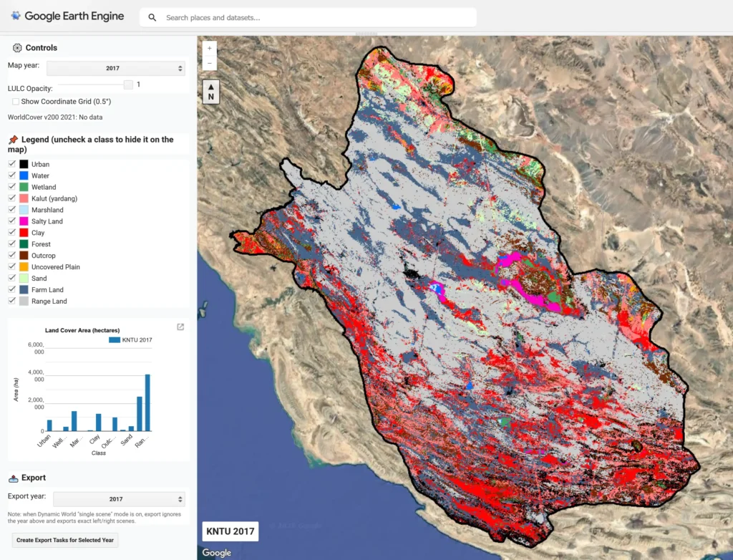Uncheck the Sand class checkbox
This screenshot has height=560, width=733.
click(12, 278)
